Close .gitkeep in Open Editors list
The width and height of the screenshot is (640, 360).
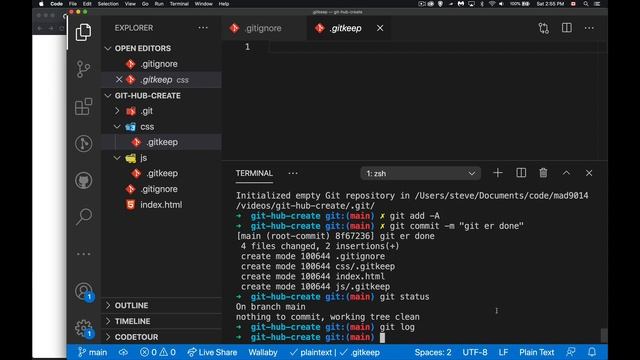click(x=119, y=80)
